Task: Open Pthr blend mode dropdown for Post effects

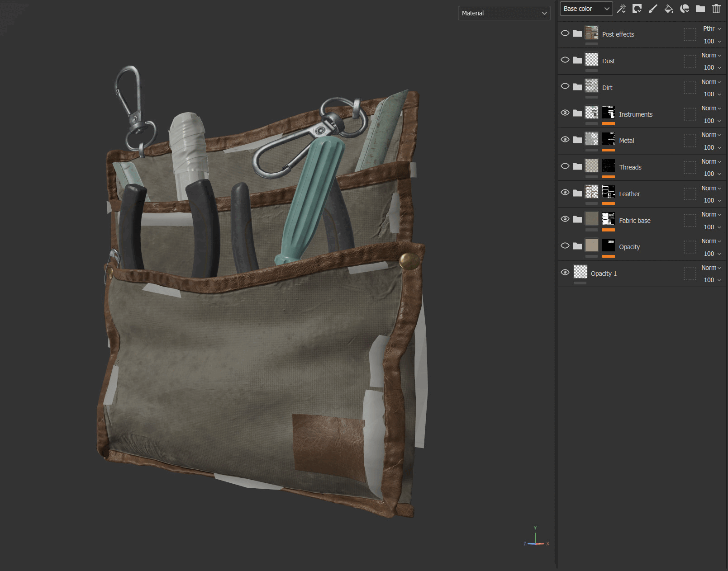Action: 712,28
